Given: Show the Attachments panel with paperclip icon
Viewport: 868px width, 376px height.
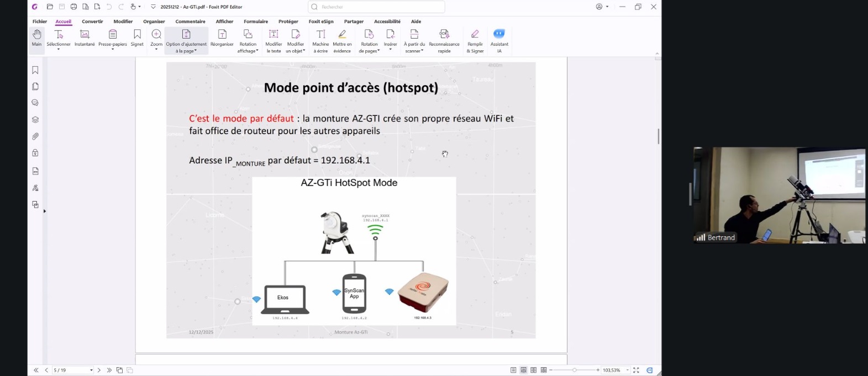Looking at the screenshot, I should coord(35,136).
